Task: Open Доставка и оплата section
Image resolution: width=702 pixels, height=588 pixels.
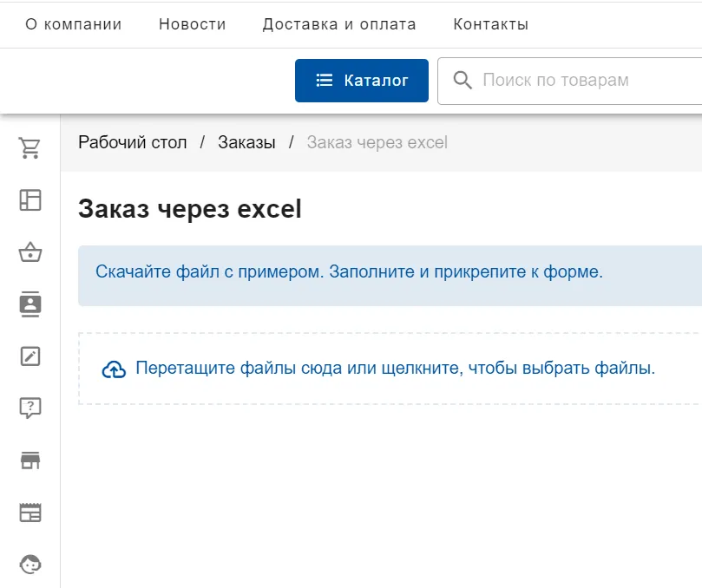Action: (x=339, y=24)
